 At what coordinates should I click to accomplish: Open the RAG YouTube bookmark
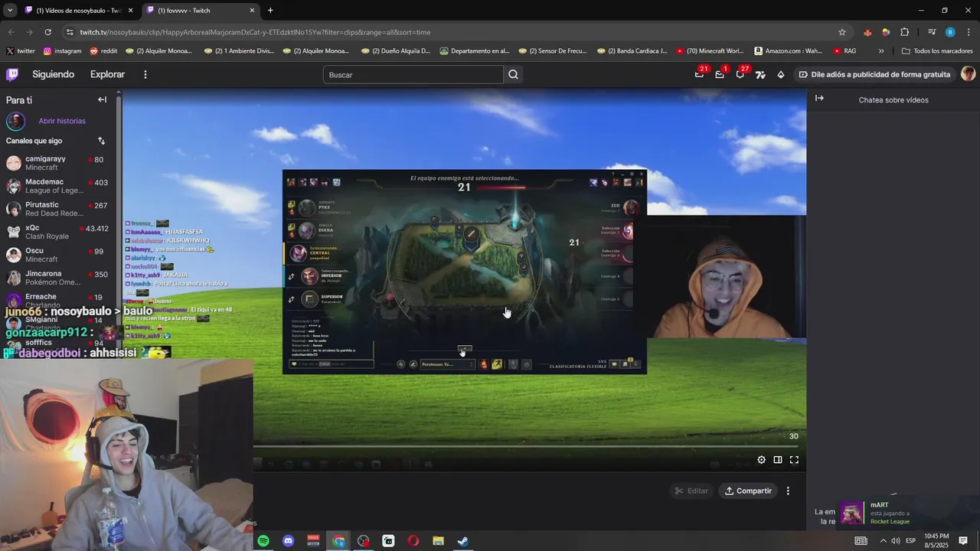pos(844,51)
